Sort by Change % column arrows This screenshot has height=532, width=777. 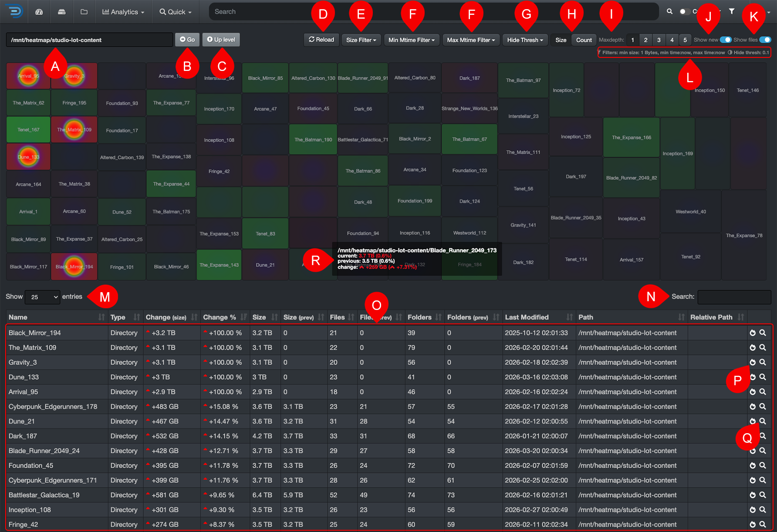243,317
